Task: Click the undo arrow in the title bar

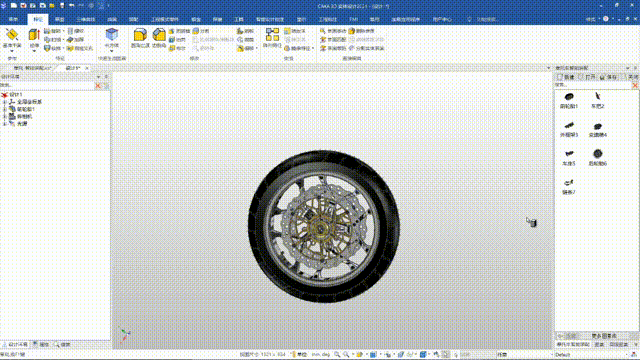Action: 72,6
